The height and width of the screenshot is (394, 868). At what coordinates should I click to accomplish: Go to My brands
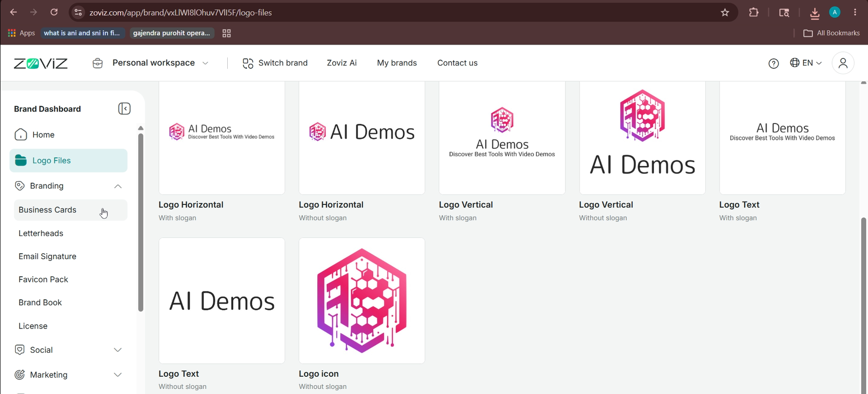pos(397,63)
